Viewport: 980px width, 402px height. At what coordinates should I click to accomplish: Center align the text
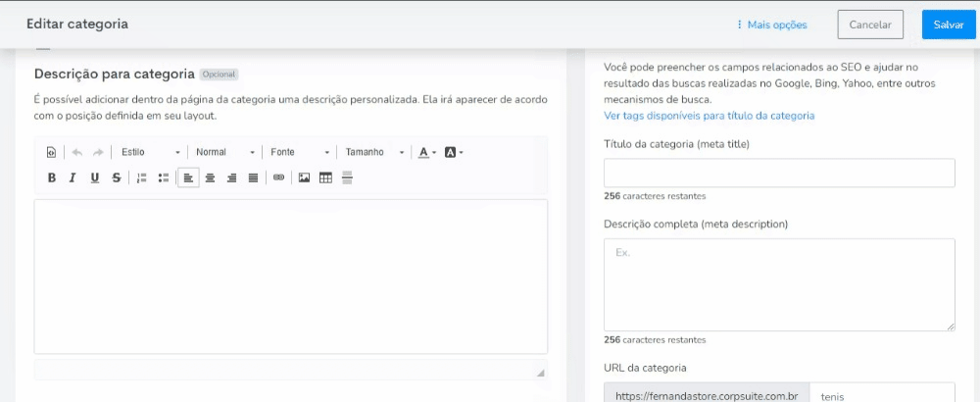(210, 178)
